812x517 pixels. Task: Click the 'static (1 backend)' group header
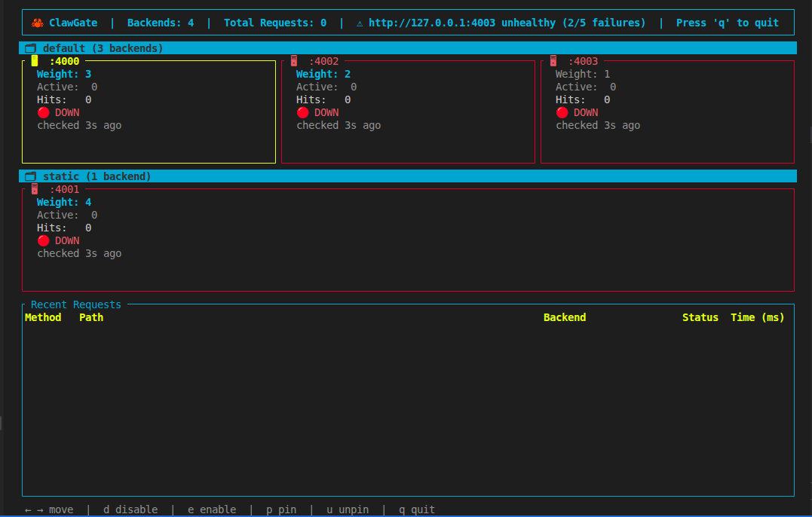tap(408, 176)
